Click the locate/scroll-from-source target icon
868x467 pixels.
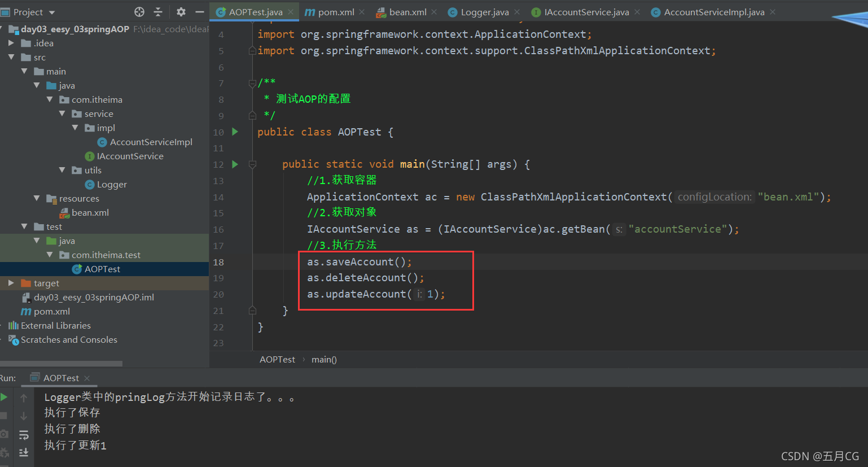point(139,12)
